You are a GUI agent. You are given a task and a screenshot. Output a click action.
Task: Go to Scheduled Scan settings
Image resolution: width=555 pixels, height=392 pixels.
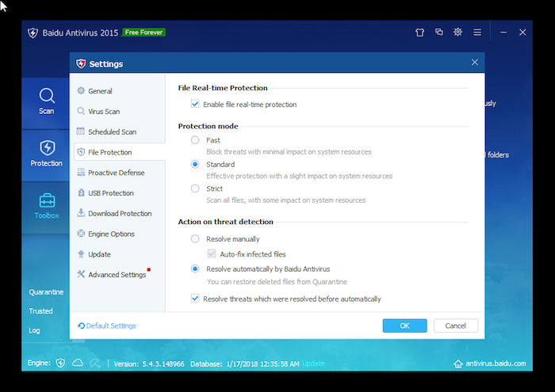click(113, 131)
